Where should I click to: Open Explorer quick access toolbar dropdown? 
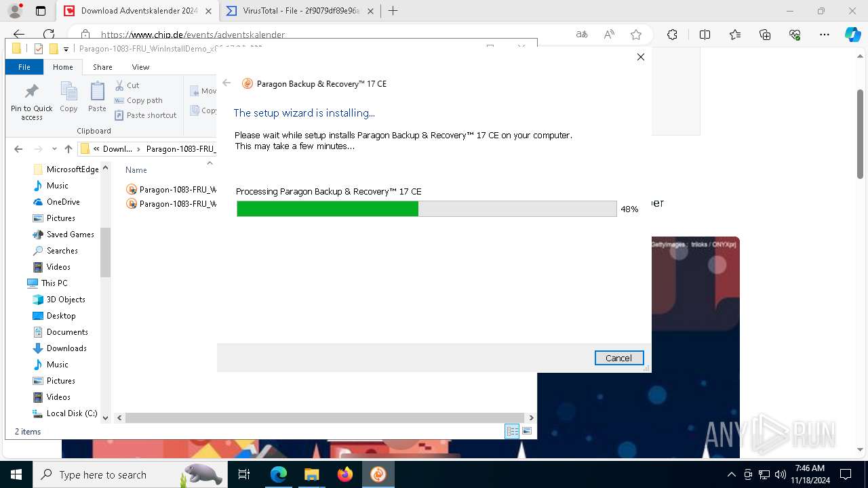point(66,49)
